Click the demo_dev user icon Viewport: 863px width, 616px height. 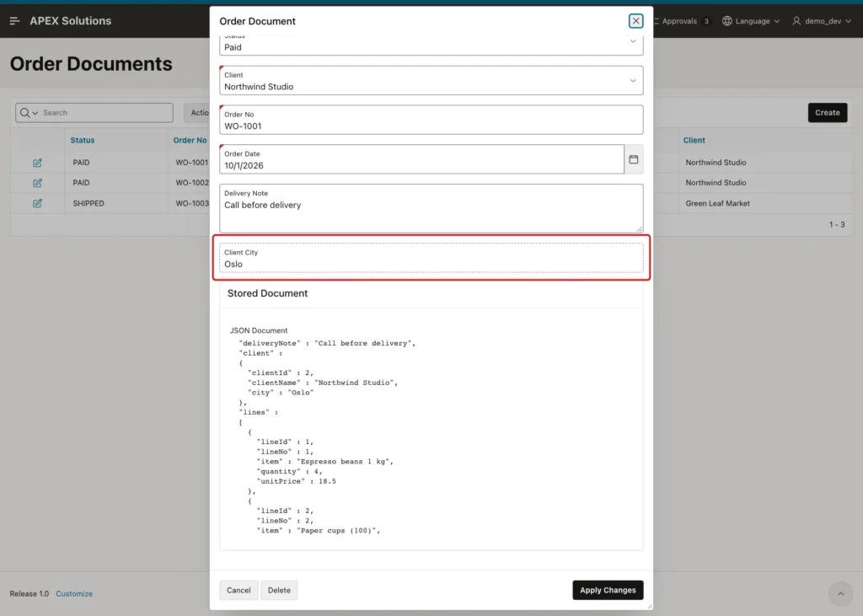click(796, 21)
